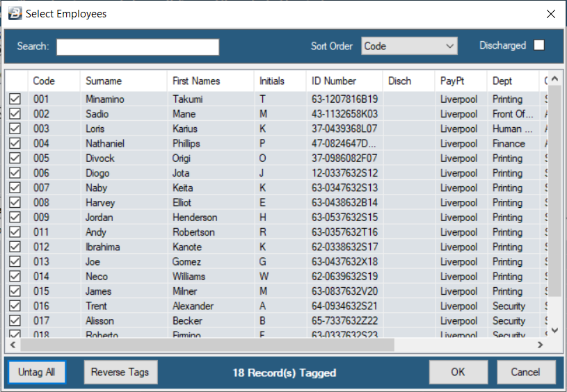Untick the checkbox for employee 011 Andy
This screenshot has width=567, height=392.
(15, 232)
